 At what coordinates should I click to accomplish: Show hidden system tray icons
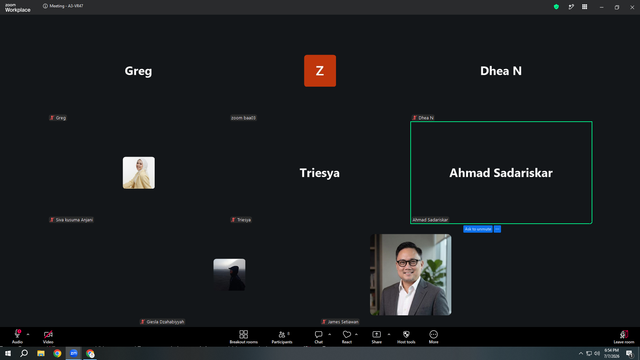pyautogui.click(x=581, y=353)
